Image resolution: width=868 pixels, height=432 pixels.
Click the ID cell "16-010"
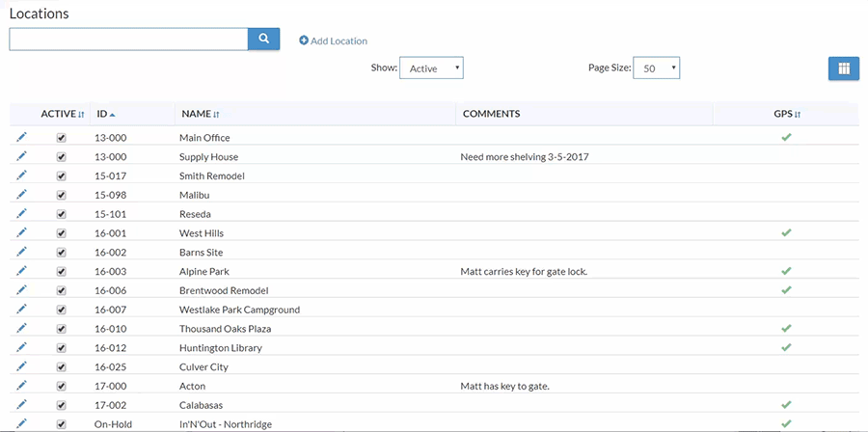pos(110,329)
